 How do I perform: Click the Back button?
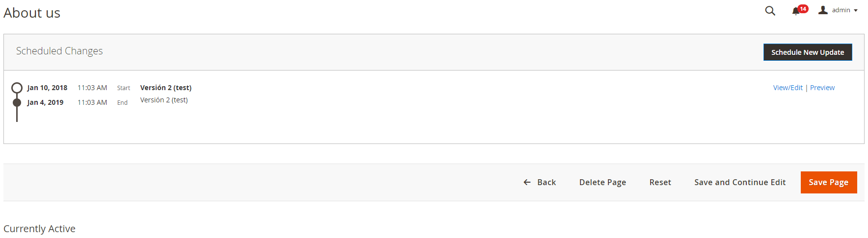(x=539, y=182)
